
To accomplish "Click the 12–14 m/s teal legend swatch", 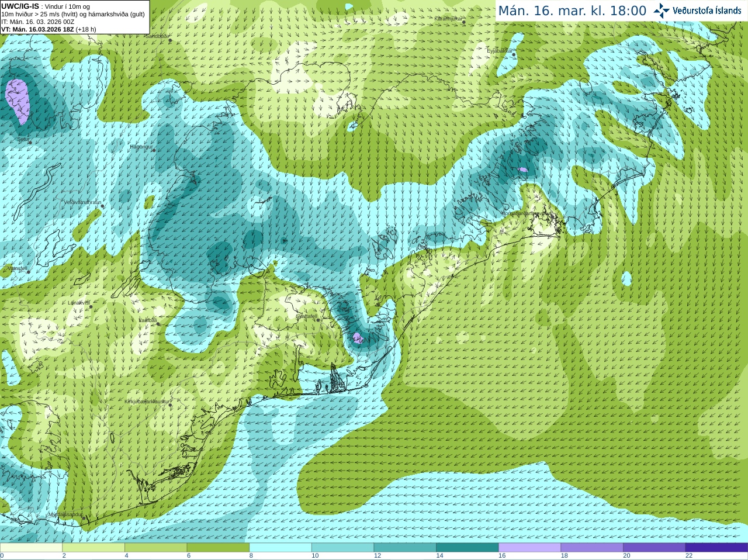I will 405,548.
